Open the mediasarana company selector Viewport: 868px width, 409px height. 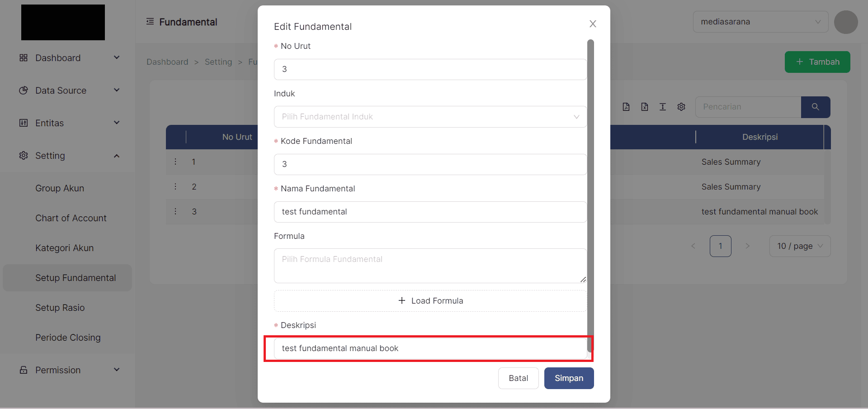pos(760,22)
